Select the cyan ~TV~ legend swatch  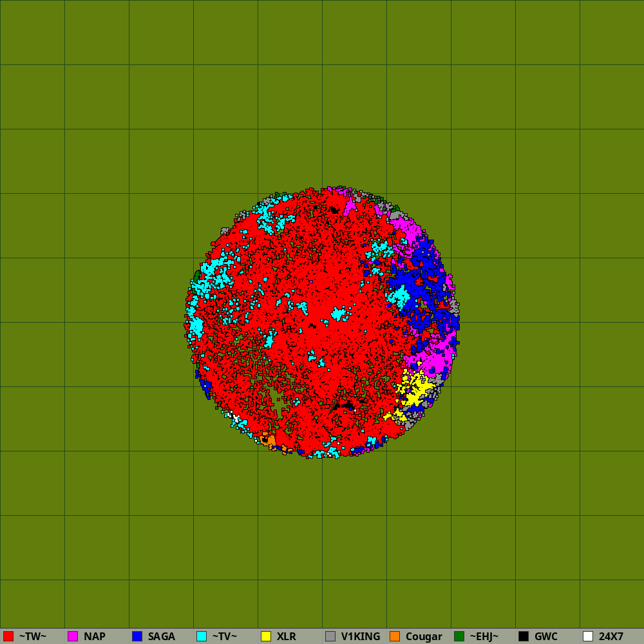click(x=202, y=636)
